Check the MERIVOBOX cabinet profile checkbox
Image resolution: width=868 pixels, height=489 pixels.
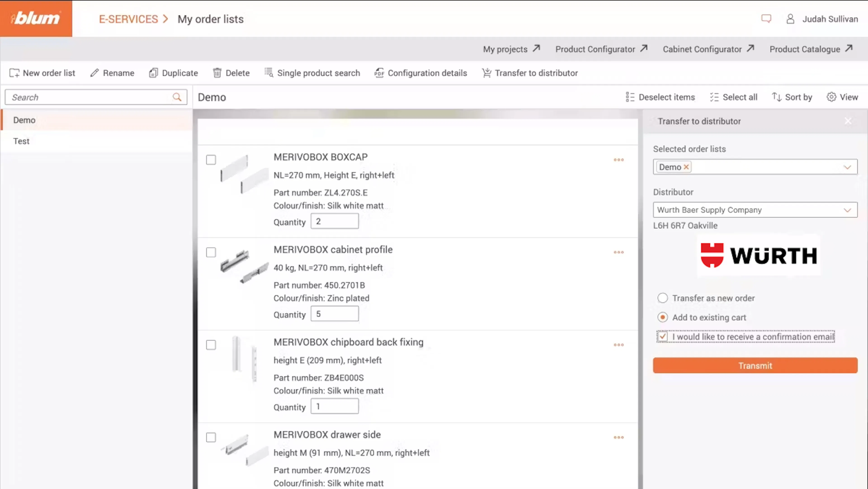click(x=211, y=253)
